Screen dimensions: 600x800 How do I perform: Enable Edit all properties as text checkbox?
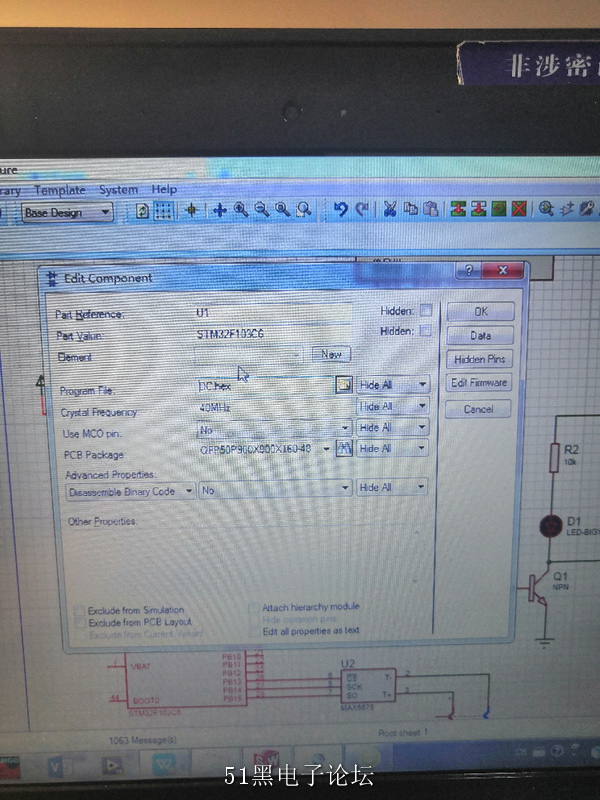255,632
